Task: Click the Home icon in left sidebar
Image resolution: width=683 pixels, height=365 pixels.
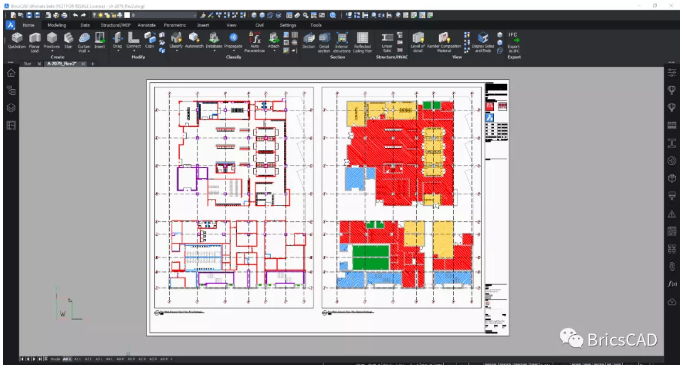Action: (11, 73)
